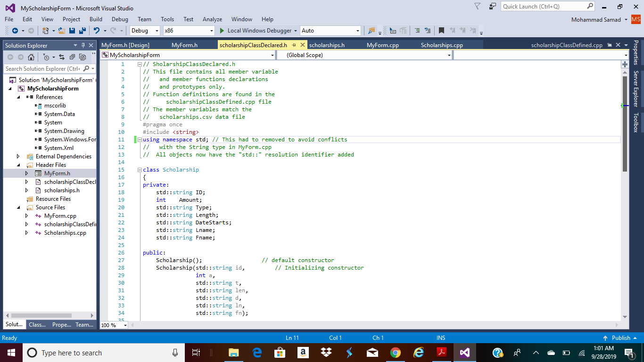Click the Solution Explorer horizontal scrollbar
Image resolution: width=644 pixels, height=362 pixels.
41,315
